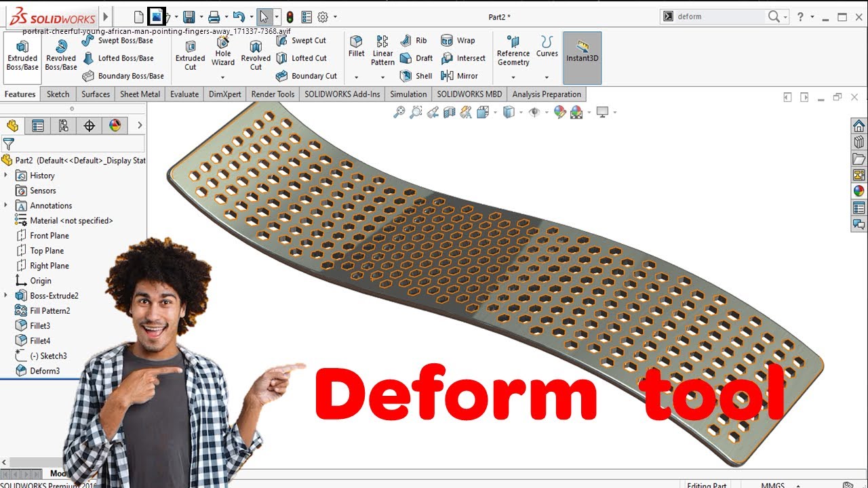Select the Linear Pattern tool
Image resolution: width=868 pixels, height=488 pixels.
point(382,52)
